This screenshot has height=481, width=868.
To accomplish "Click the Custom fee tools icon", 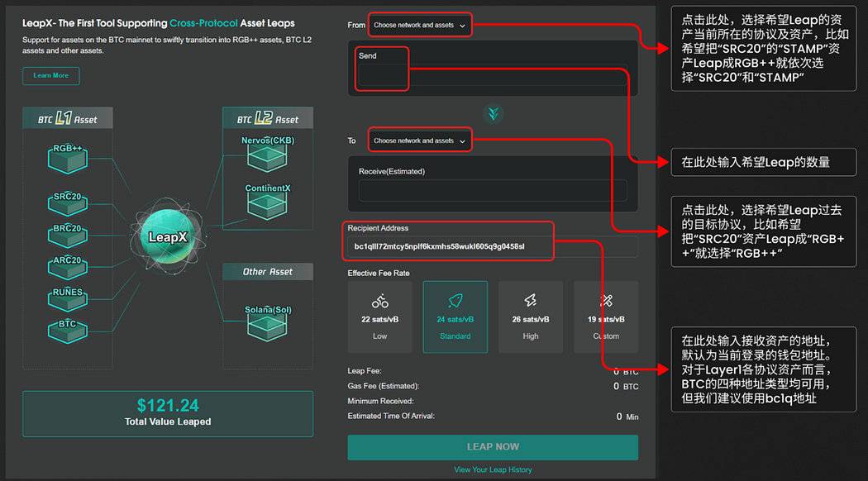I will (x=606, y=301).
